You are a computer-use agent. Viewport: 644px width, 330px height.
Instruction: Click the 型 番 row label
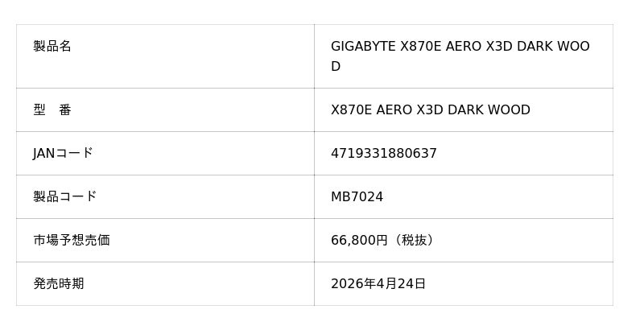coord(52,110)
